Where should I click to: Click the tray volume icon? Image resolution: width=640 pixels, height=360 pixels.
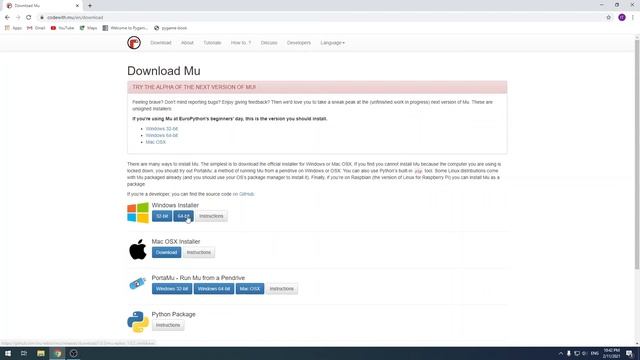pos(584,353)
